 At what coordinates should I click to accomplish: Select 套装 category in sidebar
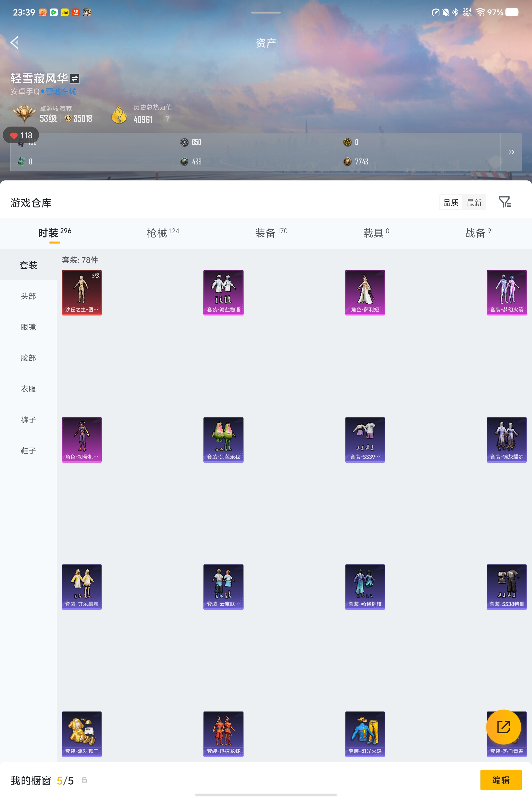tap(28, 265)
